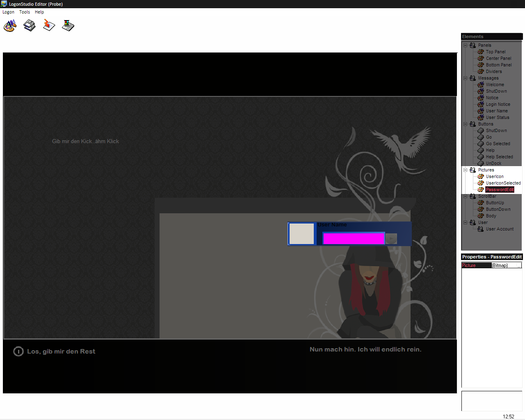Select the Notice message element
525x420 pixels.
tap(492, 98)
